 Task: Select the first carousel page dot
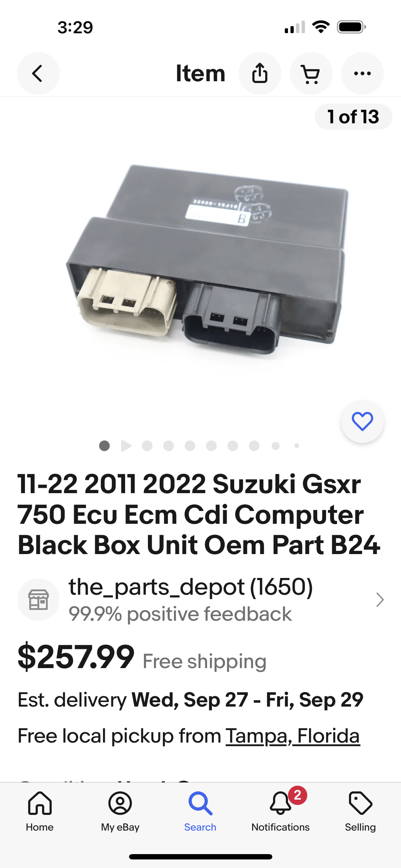(x=104, y=446)
